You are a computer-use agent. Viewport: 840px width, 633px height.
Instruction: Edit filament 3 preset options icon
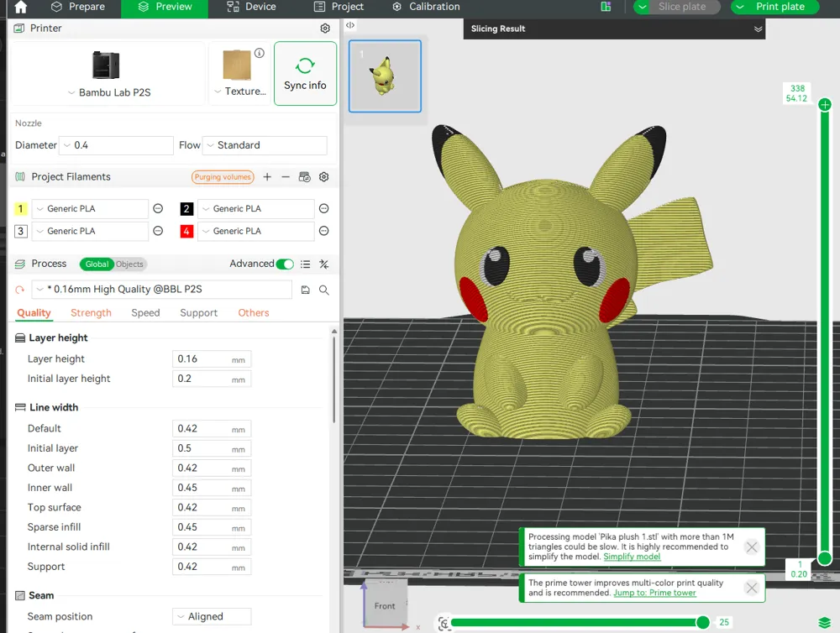[158, 231]
